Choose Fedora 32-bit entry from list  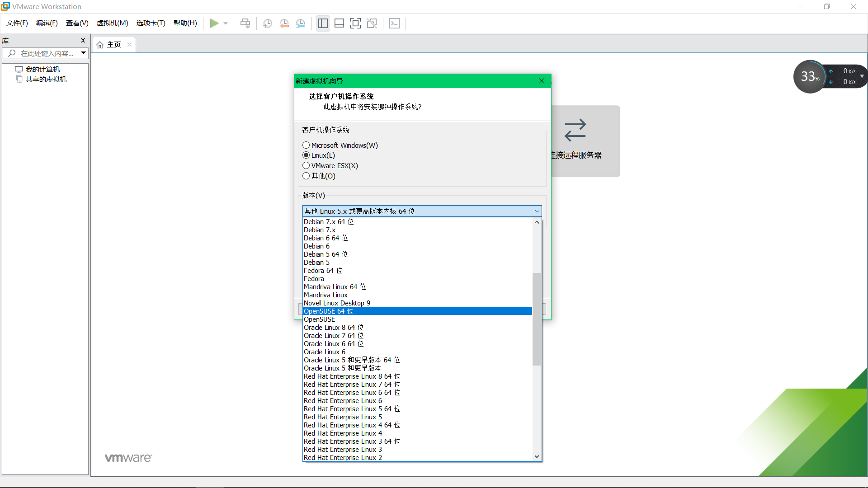418,279
